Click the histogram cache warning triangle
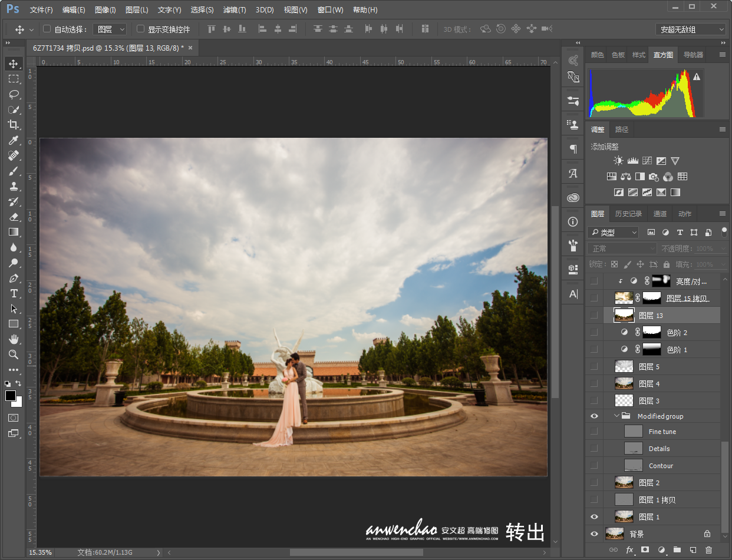732x560 pixels. pos(697,77)
